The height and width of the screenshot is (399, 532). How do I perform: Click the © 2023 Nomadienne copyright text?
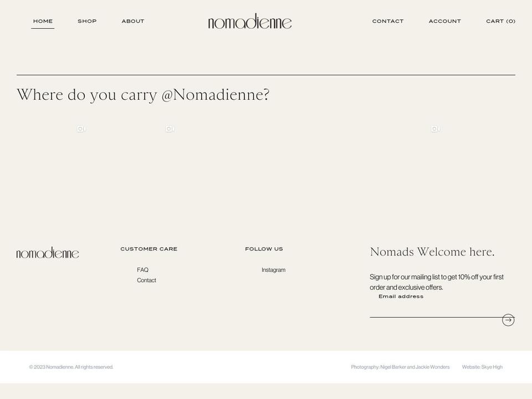[71, 367]
